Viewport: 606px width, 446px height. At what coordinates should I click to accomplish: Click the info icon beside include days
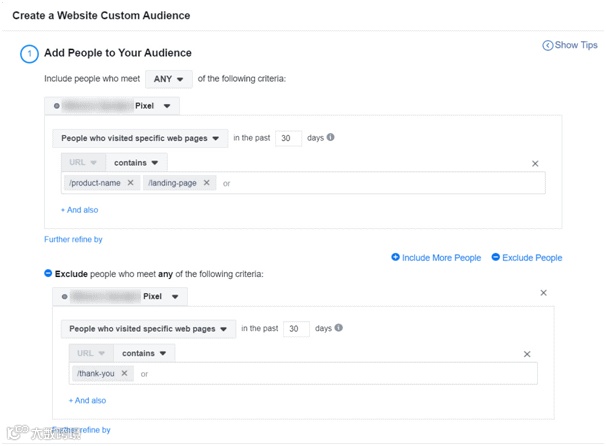pos(330,138)
